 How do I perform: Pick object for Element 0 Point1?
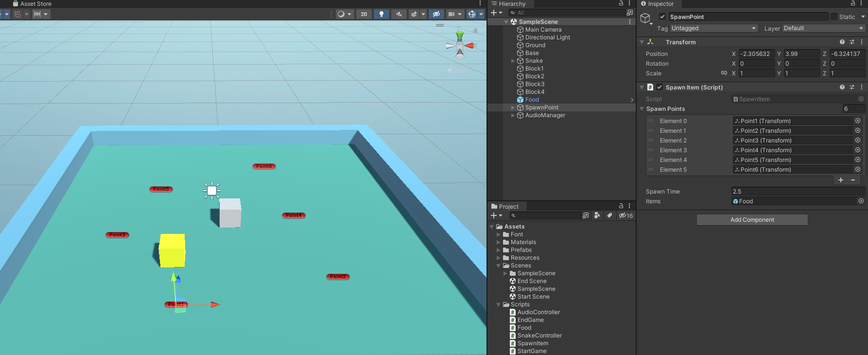pyautogui.click(x=858, y=121)
